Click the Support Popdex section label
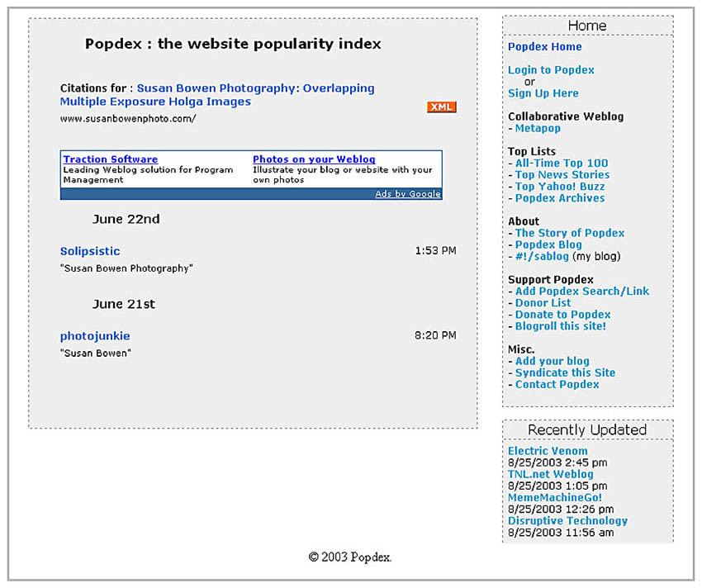 pyautogui.click(x=550, y=279)
